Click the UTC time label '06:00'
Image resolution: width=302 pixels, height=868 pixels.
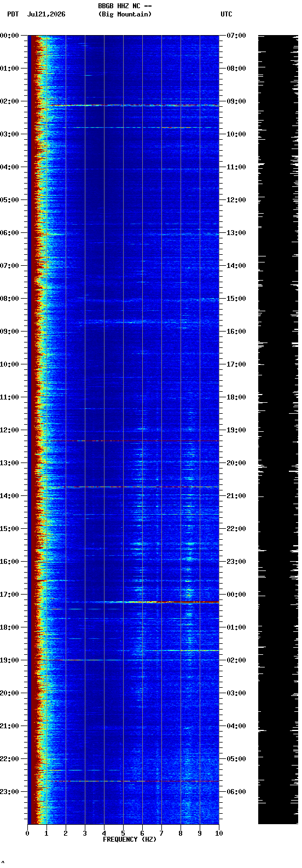236,792
